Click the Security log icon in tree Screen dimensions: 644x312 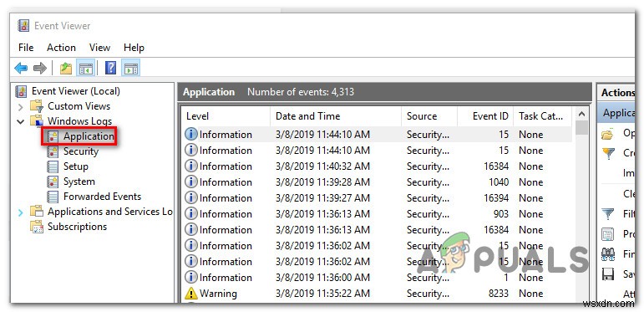tap(53, 151)
